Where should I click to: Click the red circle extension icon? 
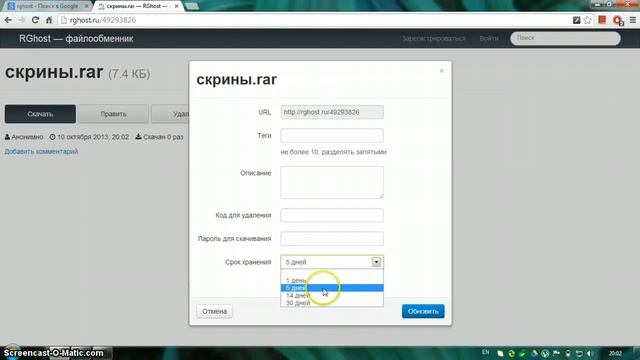(x=618, y=20)
